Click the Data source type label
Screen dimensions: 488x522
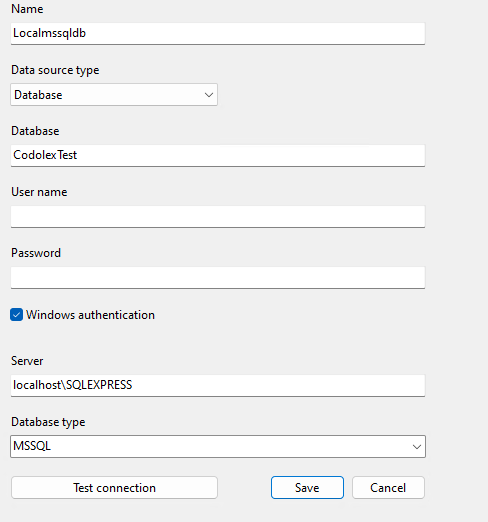55,70
